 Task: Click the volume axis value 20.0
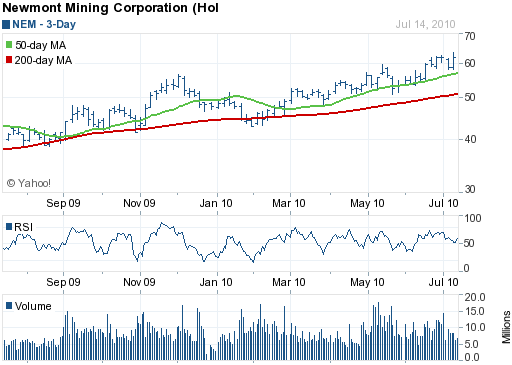[475, 297]
